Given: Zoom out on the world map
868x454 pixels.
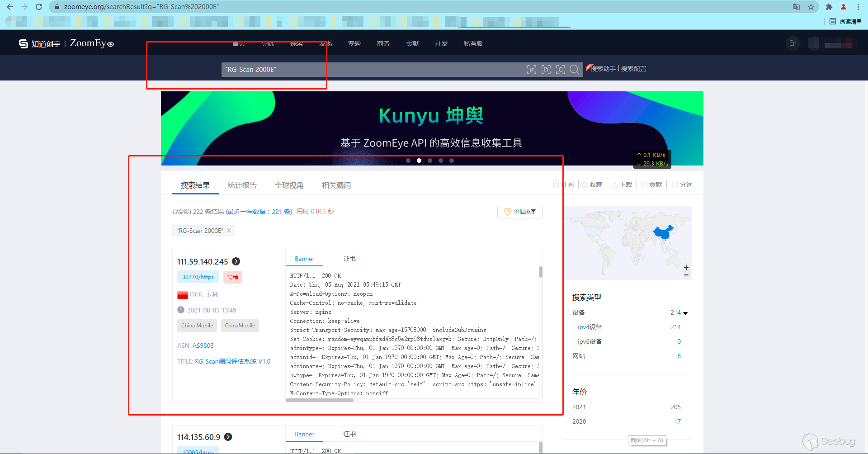Looking at the screenshot, I should pos(686,275).
